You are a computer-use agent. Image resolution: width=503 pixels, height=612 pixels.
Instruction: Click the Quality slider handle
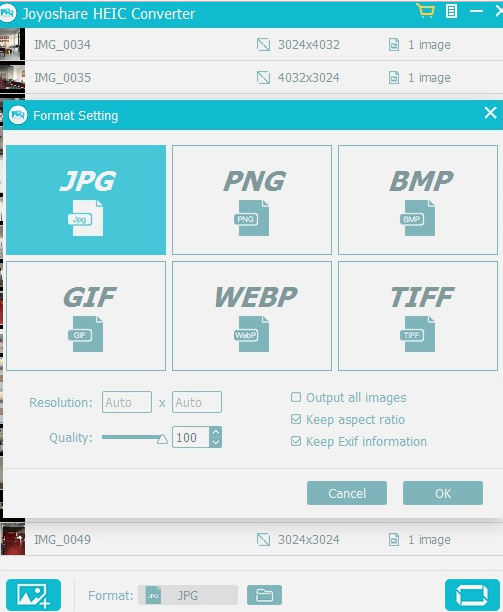pyautogui.click(x=162, y=439)
